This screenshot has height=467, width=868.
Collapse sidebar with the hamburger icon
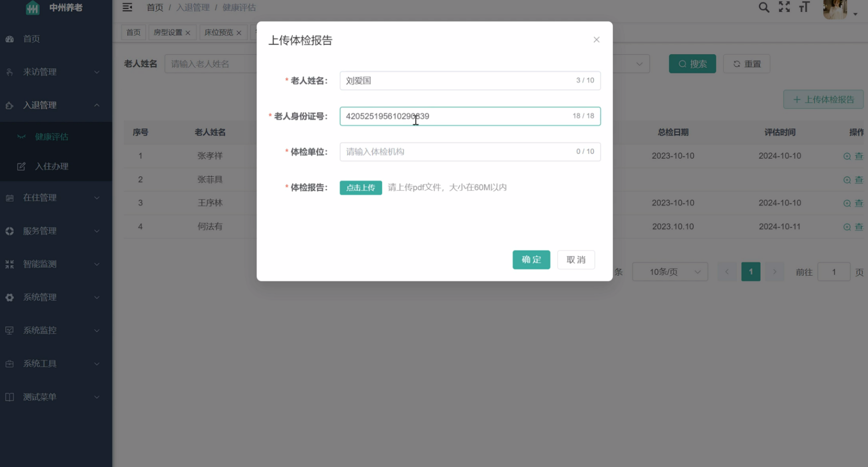click(127, 7)
